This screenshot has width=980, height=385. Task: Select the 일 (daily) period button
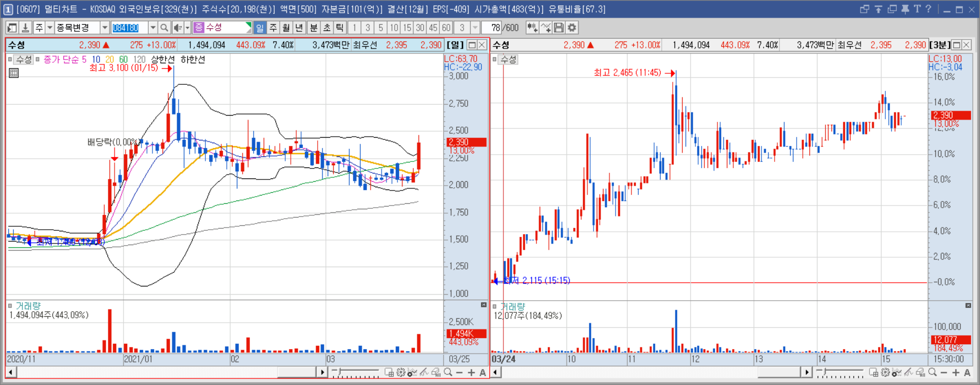click(x=260, y=28)
